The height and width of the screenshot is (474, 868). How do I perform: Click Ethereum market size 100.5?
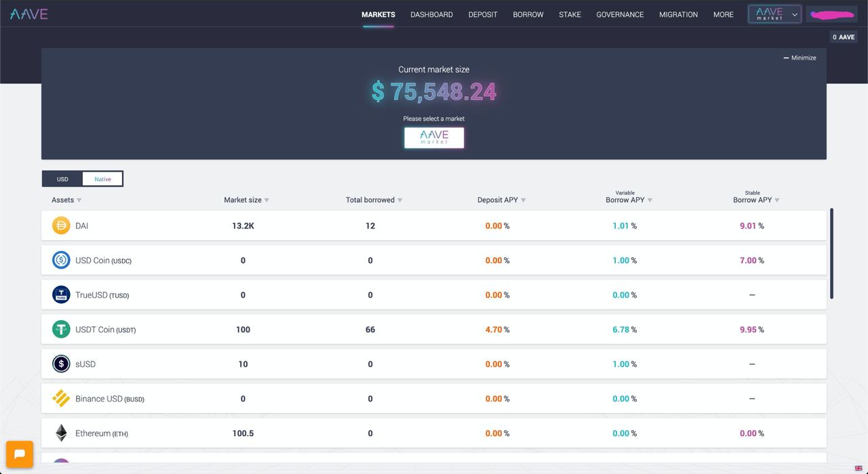click(243, 433)
